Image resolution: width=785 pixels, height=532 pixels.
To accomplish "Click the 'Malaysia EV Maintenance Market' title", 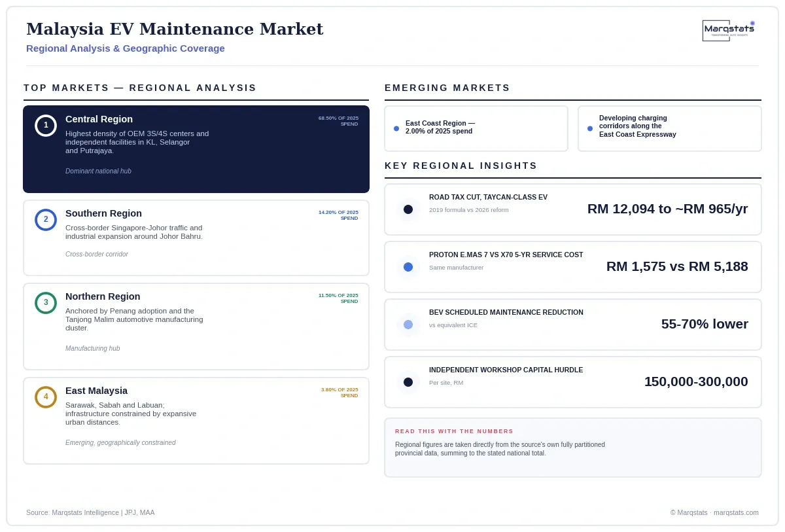I will pyautogui.click(x=175, y=29).
